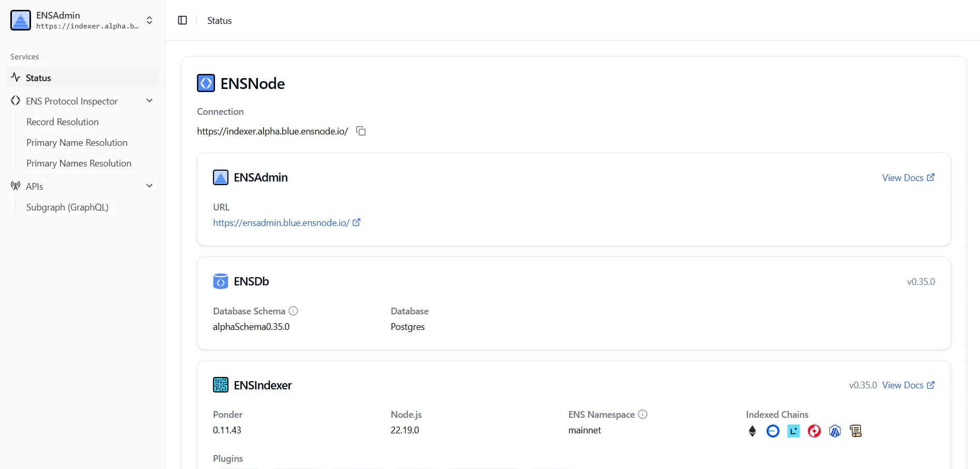The height and width of the screenshot is (469, 980).
Task: Click the Base chain icon
Action: pyautogui.click(x=773, y=431)
